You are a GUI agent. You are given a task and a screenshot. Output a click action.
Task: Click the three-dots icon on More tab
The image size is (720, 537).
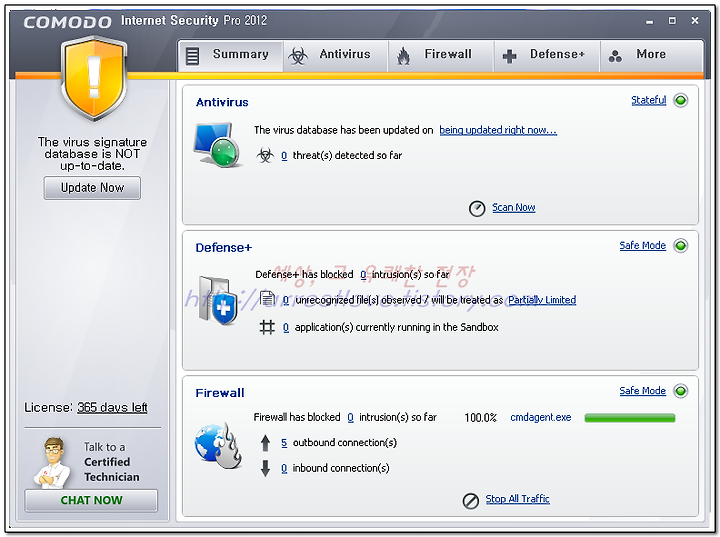pyautogui.click(x=615, y=56)
